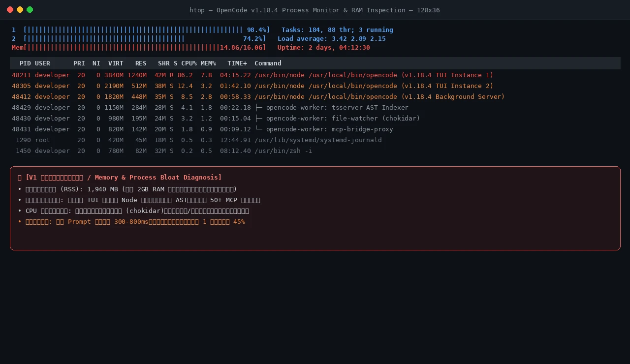Click PID 48211 cell
Screen dimensions: 630x364
tap(21, 75)
